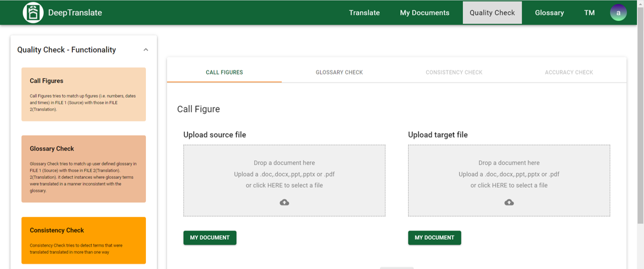The height and width of the screenshot is (269, 644).
Task: Open the Glossary page
Action: pos(549,13)
